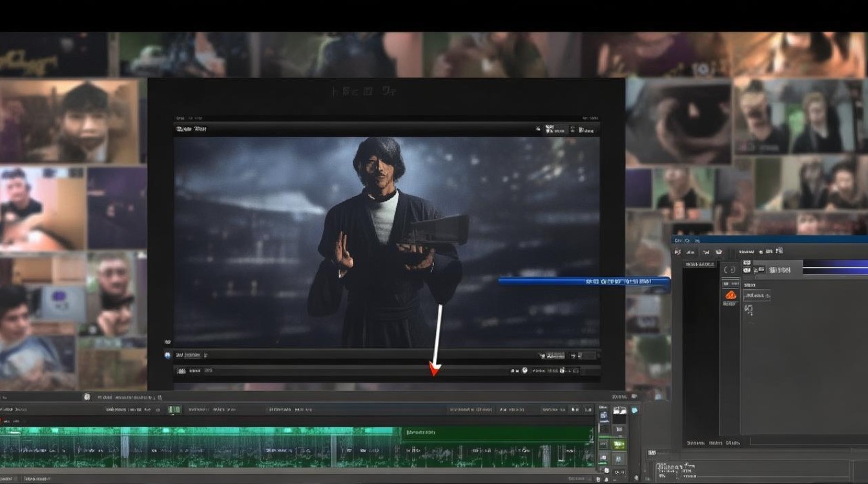Screen dimensions: 868x484
Task: Click the white thumbnail icon atop the timeline tool strip
Action: tap(619, 410)
